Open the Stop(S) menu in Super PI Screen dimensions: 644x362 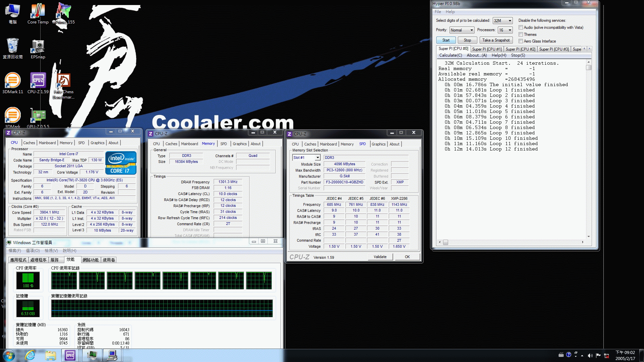pyautogui.click(x=518, y=55)
